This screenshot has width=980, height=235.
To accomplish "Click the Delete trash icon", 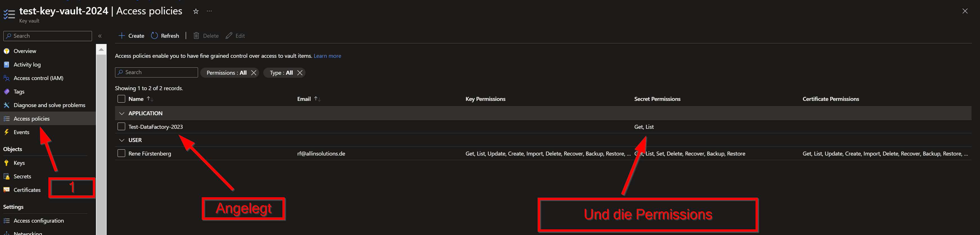I will point(196,36).
